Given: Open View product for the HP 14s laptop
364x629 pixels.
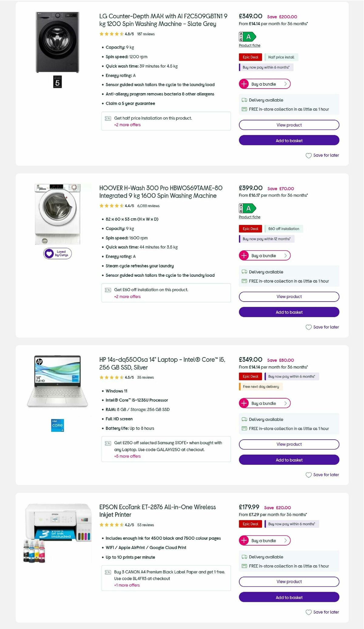Looking at the screenshot, I should pyautogui.click(x=289, y=444).
